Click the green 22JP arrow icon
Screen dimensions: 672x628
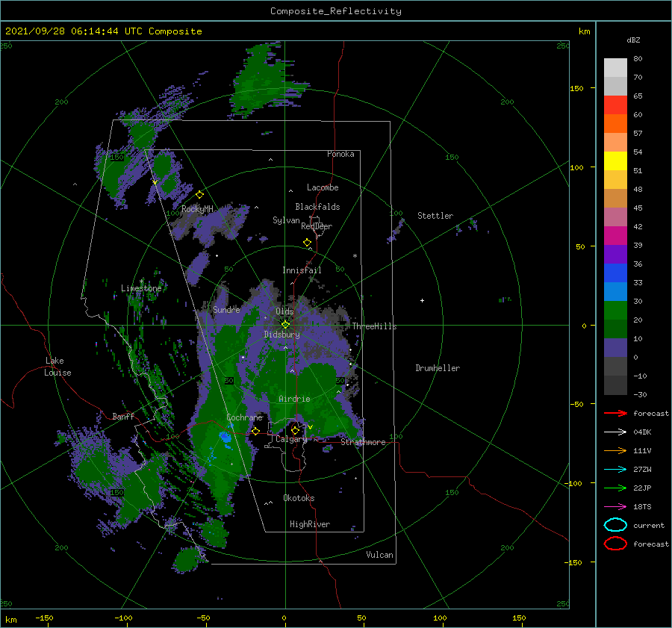[615, 488]
